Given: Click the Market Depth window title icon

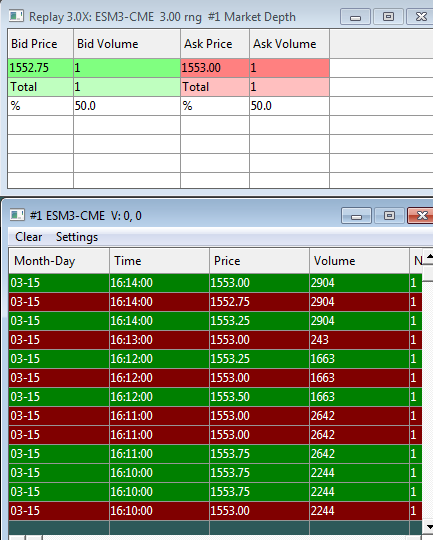Looking at the screenshot, I should click(16, 16).
